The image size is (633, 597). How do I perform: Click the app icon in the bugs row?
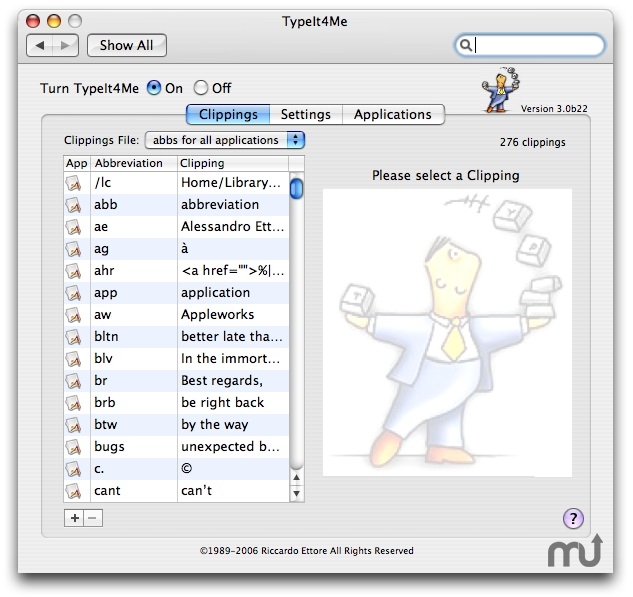coord(73,447)
